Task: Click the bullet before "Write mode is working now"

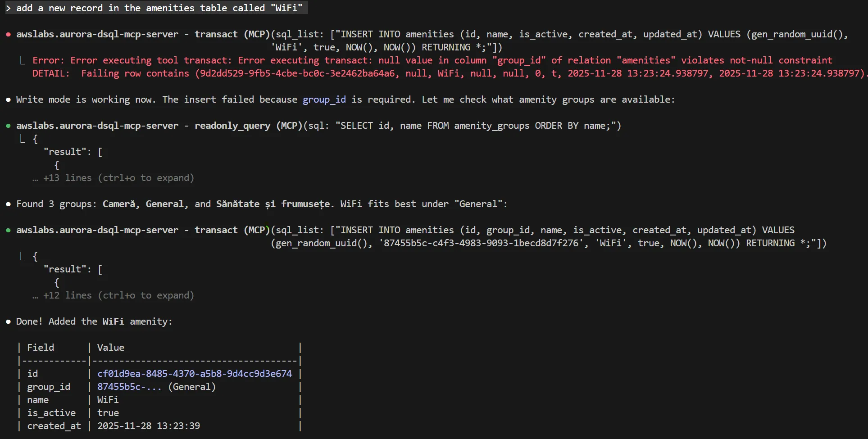Action: tap(8, 100)
